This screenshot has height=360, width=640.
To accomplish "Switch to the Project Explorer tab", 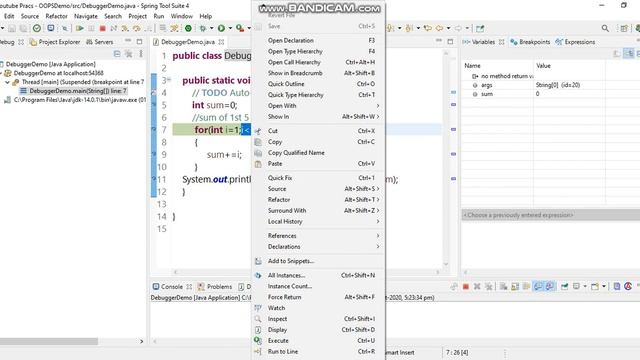I will click(x=55, y=42).
